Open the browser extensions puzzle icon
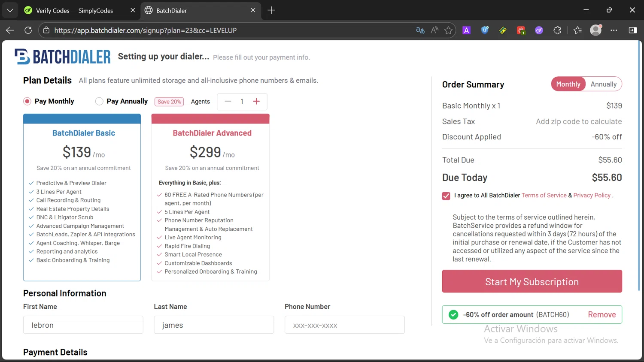This screenshot has height=362, width=644. 557,30
